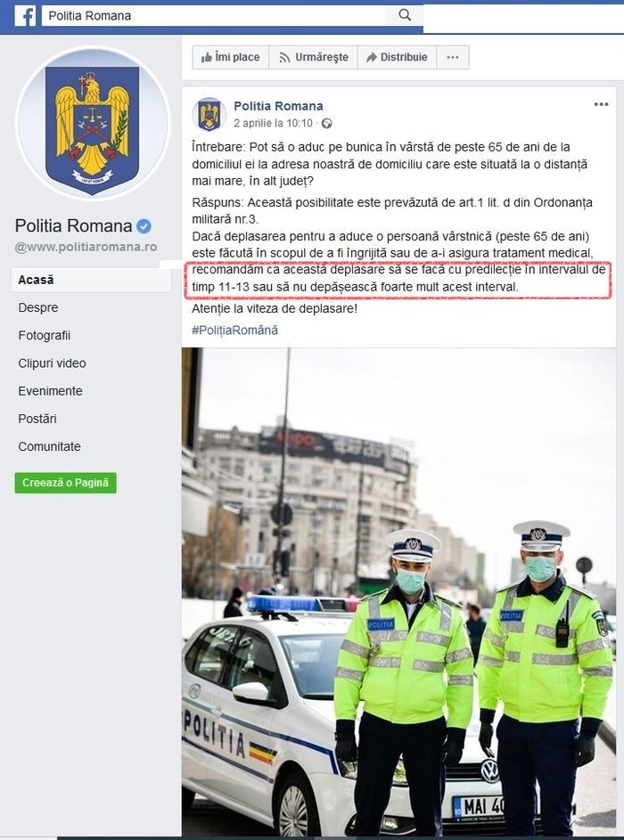This screenshot has height=840, width=624.
Task: Follow the page via Urmărește
Action: coord(314,57)
